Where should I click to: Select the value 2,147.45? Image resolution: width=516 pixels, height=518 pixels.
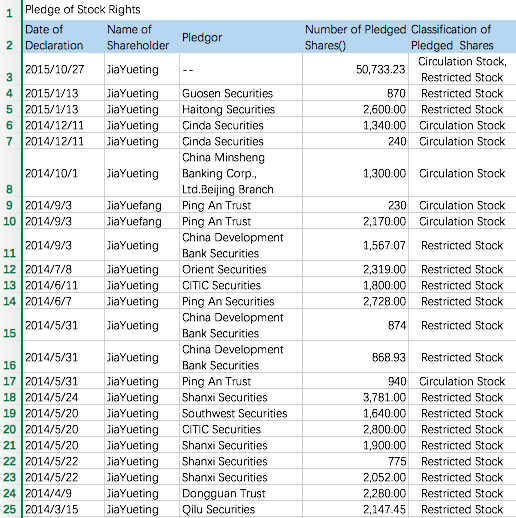tap(384, 509)
